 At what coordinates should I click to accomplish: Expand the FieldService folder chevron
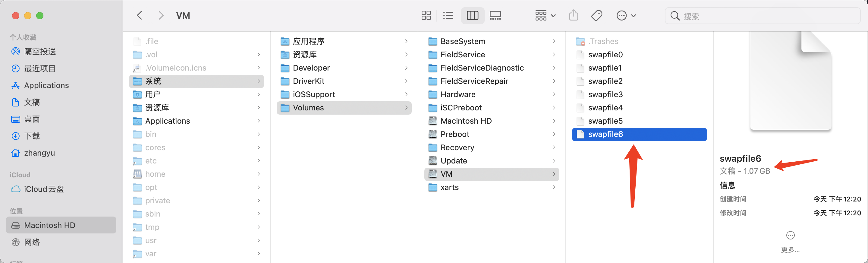coord(554,55)
